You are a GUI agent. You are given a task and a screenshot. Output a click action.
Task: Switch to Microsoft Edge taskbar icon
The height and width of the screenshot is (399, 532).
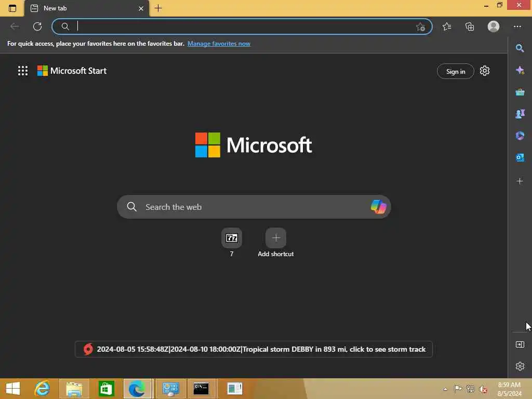[x=137, y=389]
